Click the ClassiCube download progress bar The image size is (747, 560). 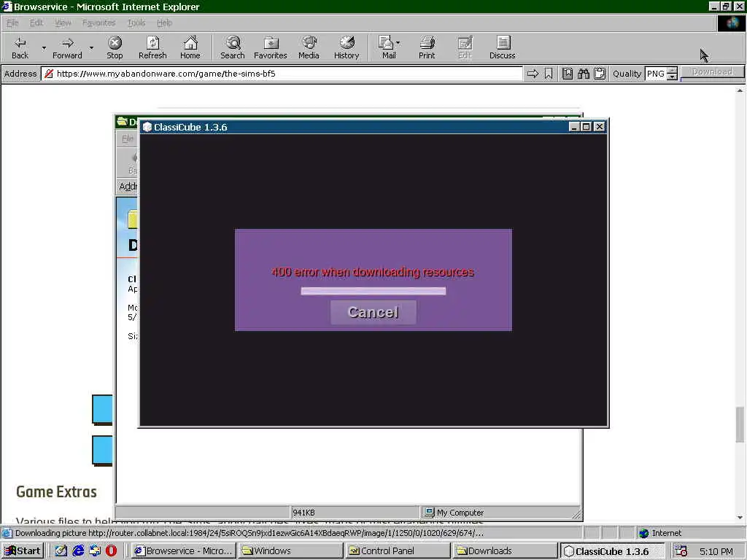click(x=373, y=291)
